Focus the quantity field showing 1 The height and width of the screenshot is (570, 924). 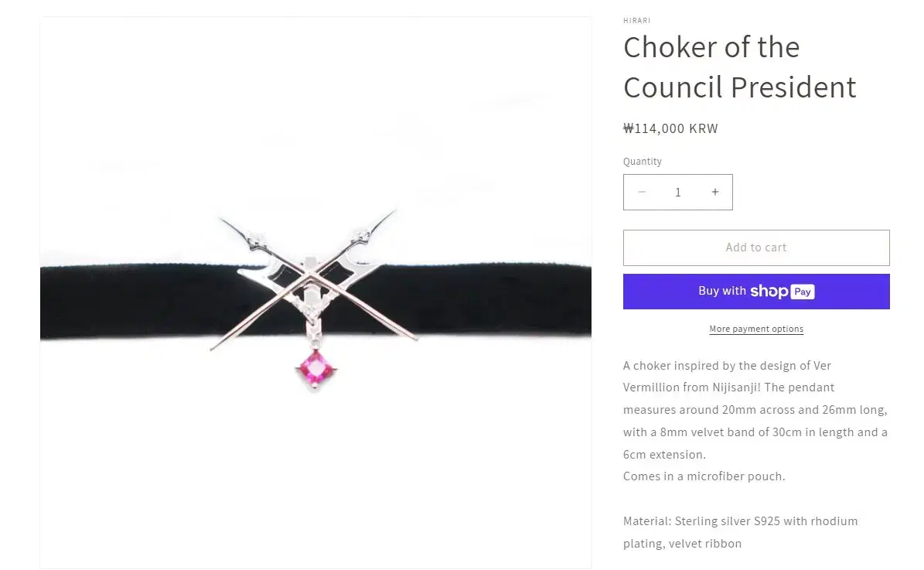click(x=677, y=192)
